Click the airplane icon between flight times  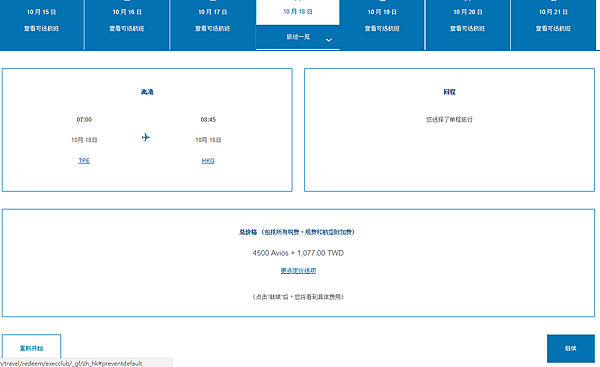click(146, 137)
